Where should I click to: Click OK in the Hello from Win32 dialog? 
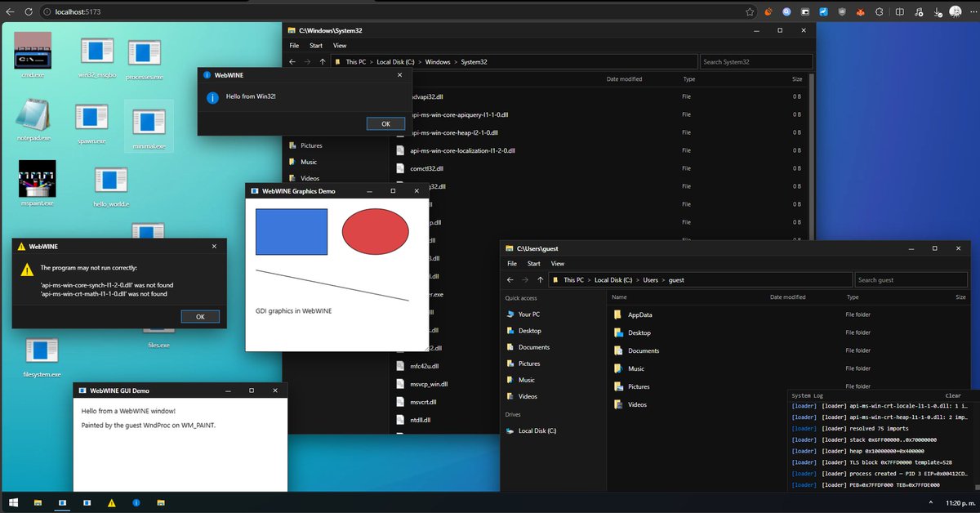tap(385, 123)
